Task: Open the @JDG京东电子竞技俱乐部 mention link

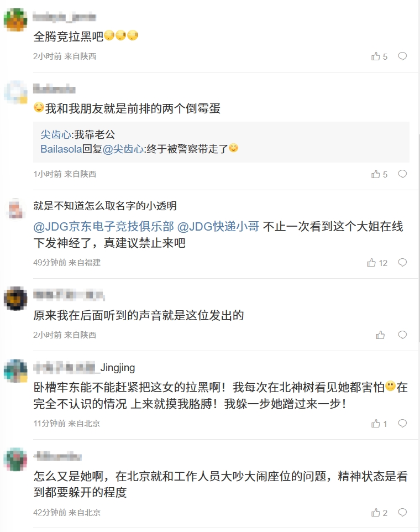Action: click(104, 226)
